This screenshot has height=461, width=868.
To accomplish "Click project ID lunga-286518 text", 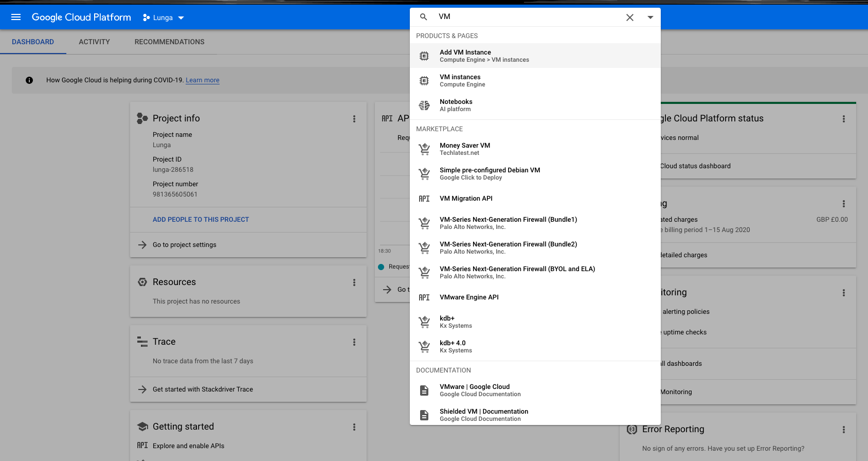I will point(173,170).
